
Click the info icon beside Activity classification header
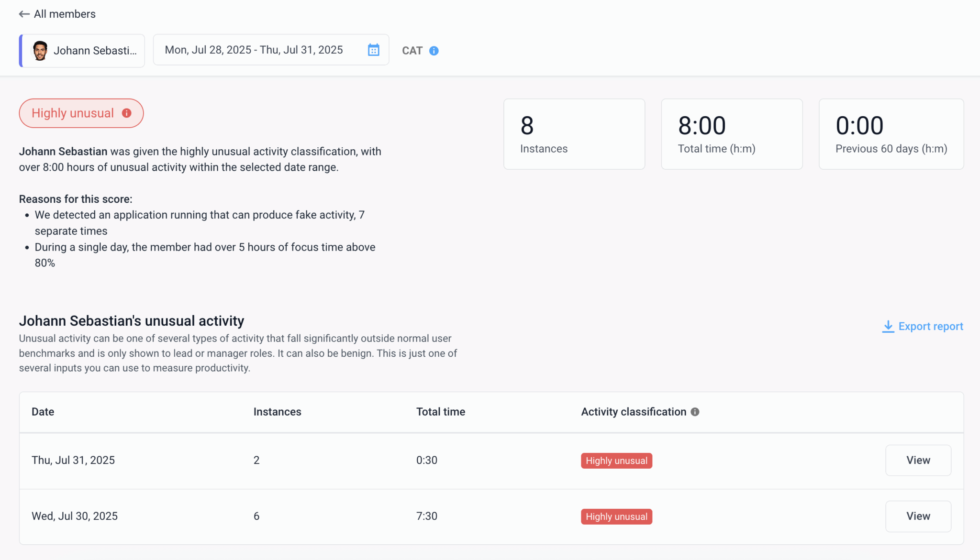695,412
